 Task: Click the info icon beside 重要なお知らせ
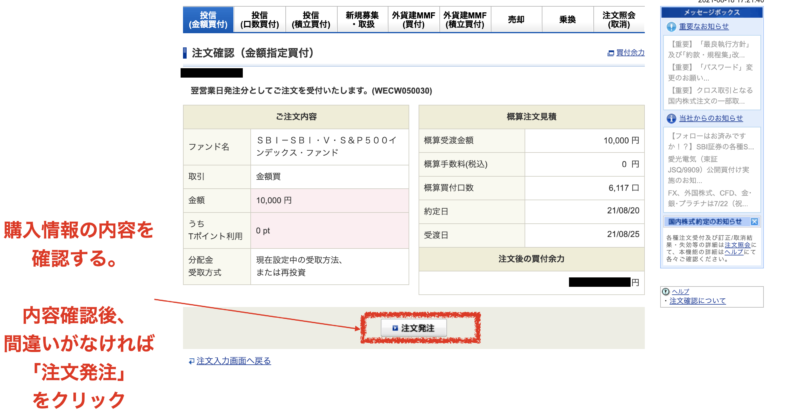coord(671,27)
